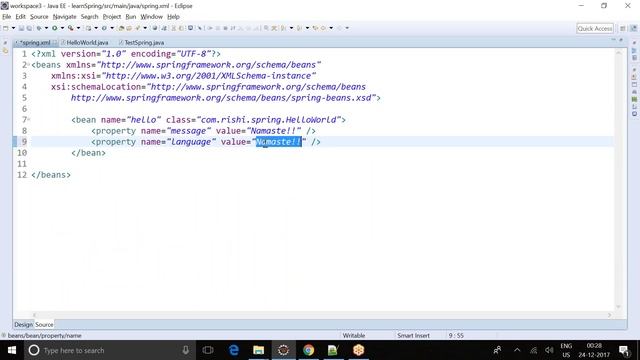640x360 pixels.
Task: Show hidden system tray icons
Action: (517, 350)
